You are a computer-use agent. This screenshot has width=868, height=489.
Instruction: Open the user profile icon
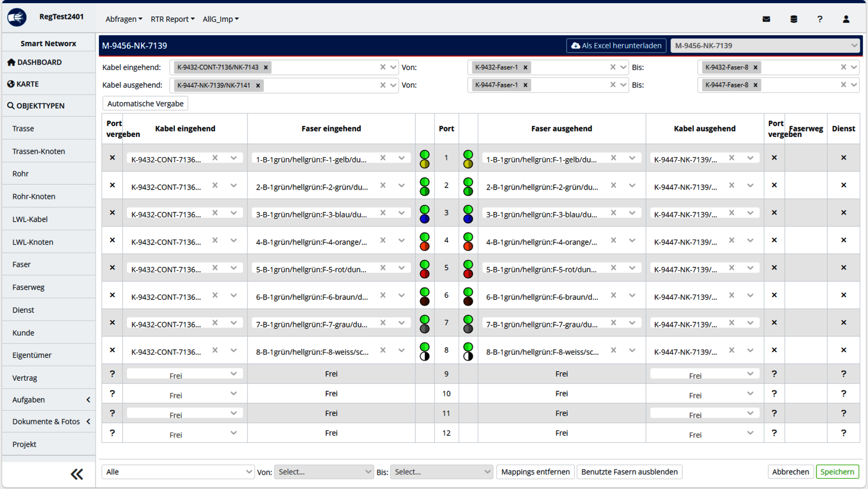(846, 19)
